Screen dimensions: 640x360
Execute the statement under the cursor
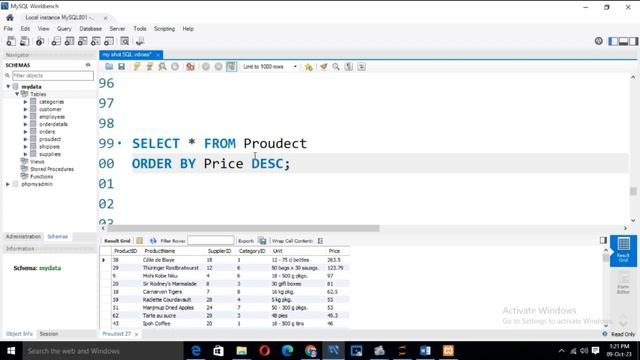pos(149,67)
